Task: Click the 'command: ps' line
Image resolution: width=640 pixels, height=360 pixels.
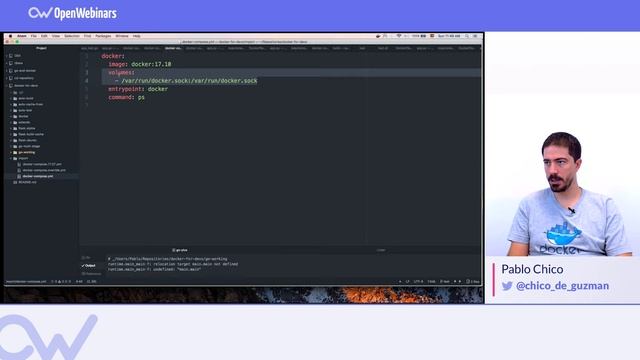Action: click(x=127, y=97)
